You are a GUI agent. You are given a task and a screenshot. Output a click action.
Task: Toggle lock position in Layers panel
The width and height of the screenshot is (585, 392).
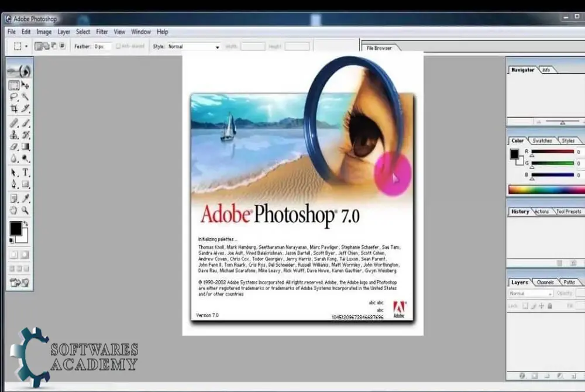542,306
